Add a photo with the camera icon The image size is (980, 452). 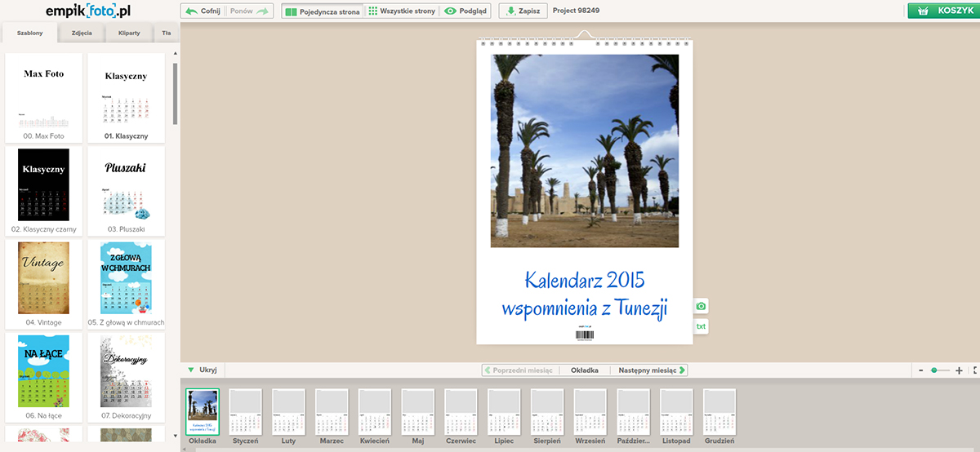(x=701, y=306)
